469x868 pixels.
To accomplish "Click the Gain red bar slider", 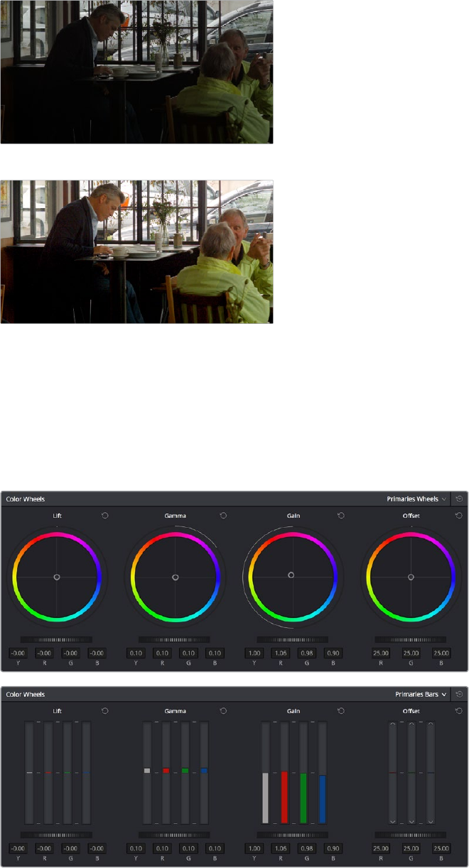I will point(284,773).
